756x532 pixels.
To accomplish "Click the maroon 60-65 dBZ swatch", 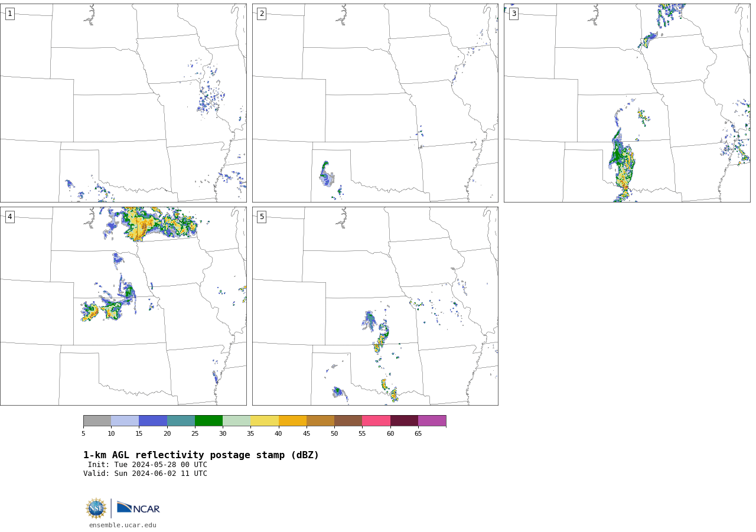I will [404, 420].
